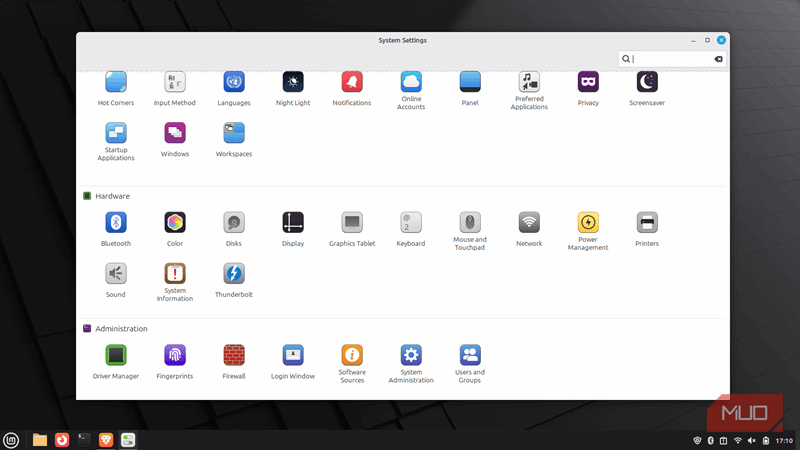Viewport: 800px width, 450px height.
Task: Open the Driver Manager
Action: point(116,355)
